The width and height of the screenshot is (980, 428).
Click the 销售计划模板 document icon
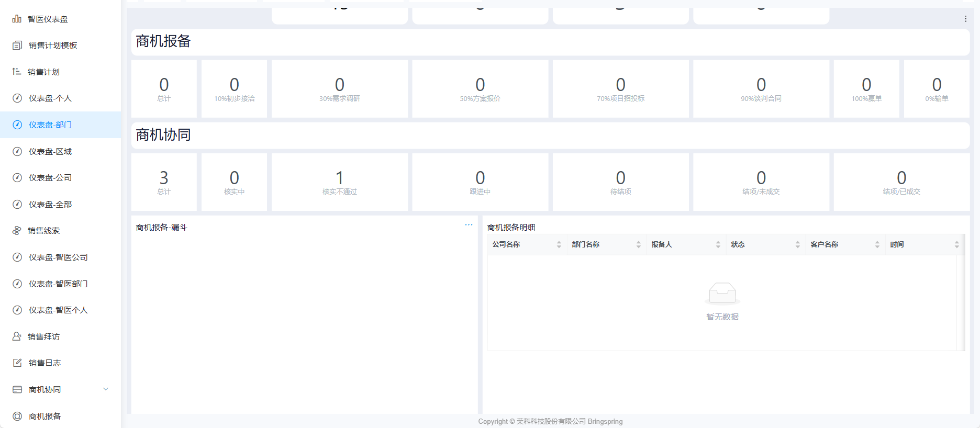[x=17, y=46]
